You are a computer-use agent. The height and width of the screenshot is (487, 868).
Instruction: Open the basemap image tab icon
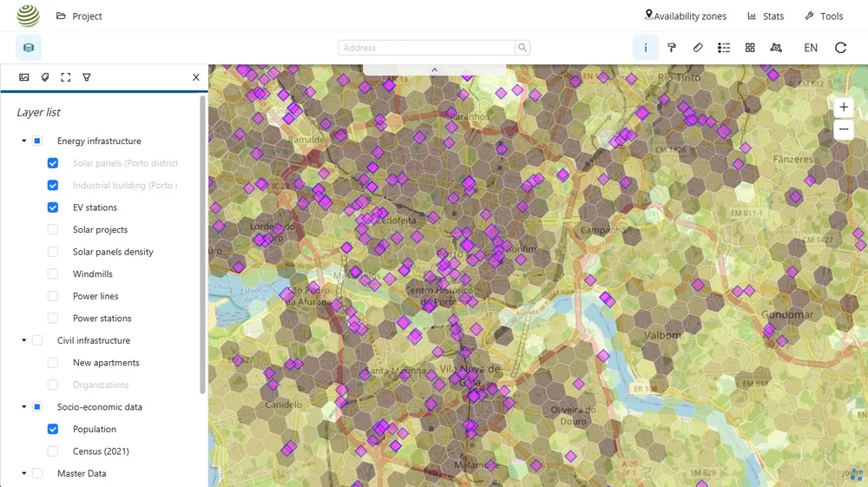[23, 77]
